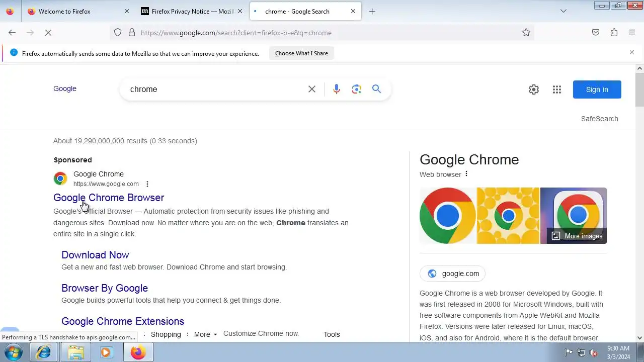Close the chrome - Google Search tab
The width and height of the screenshot is (644, 362).
353,11
